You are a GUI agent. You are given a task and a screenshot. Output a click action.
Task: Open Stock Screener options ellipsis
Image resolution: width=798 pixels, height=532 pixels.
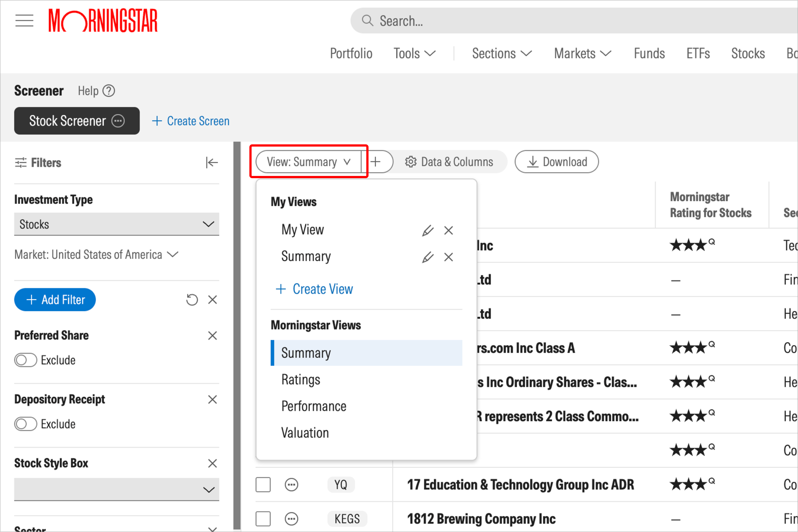pos(118,121)
